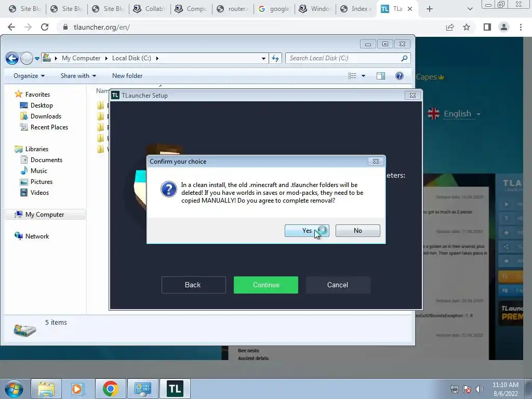Open Desktop in Explorer sidebar

[x=42, y=105]
